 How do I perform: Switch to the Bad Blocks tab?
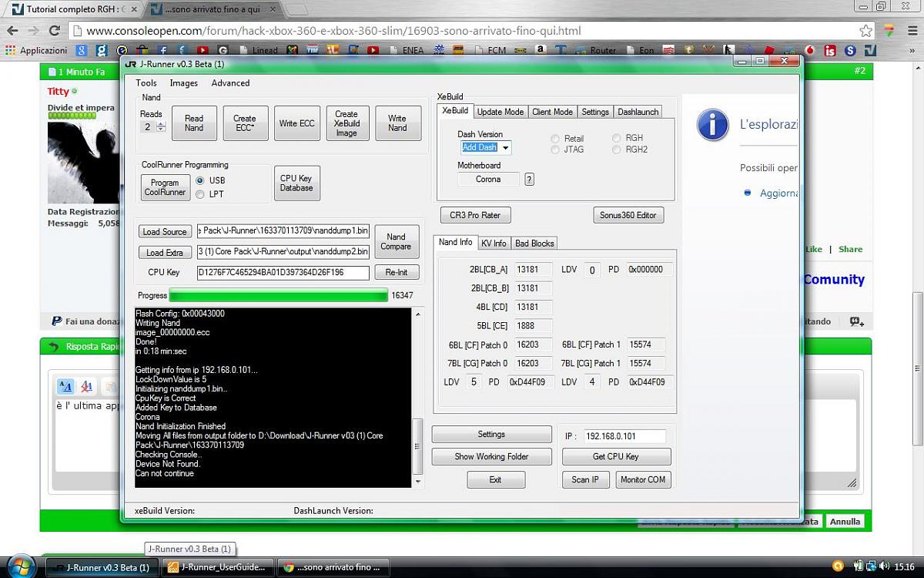tap(534, 244)
